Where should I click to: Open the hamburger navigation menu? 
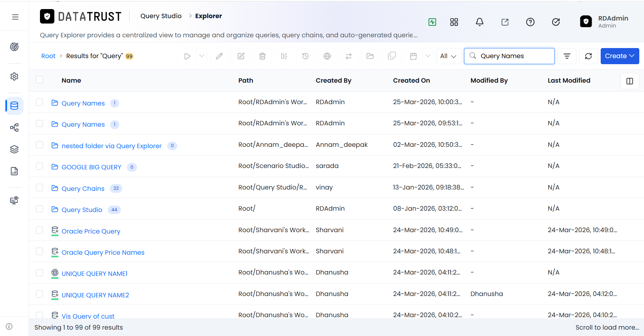click(x=15, y=17)
